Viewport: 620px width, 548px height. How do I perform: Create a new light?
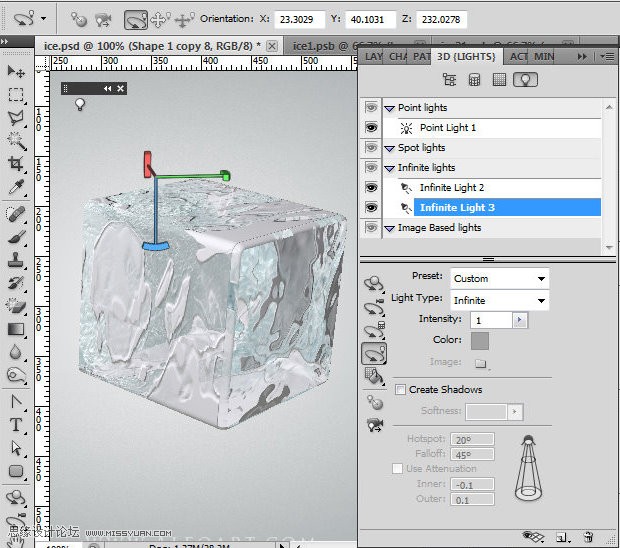[x=562, y=537]
